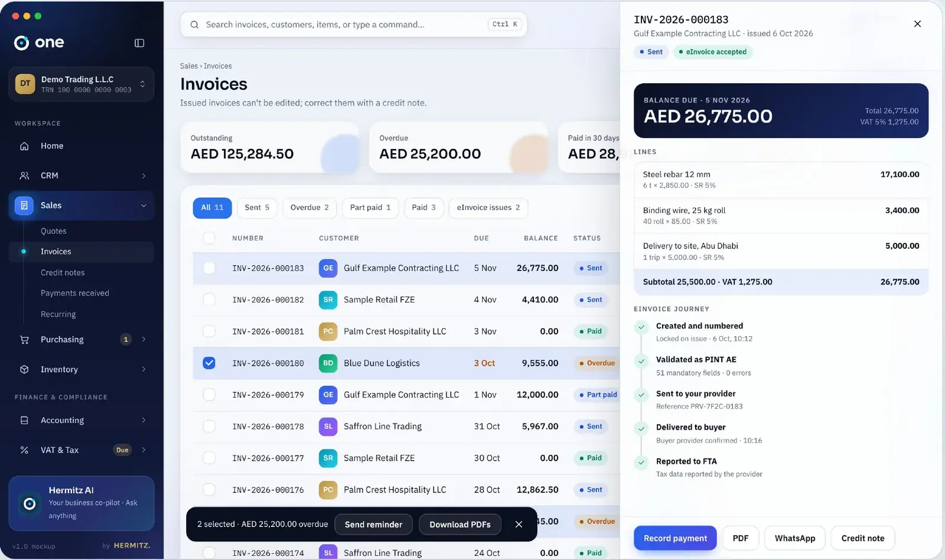Tick the checkbox for INV-2026-000177

click(x=209, y=458)
